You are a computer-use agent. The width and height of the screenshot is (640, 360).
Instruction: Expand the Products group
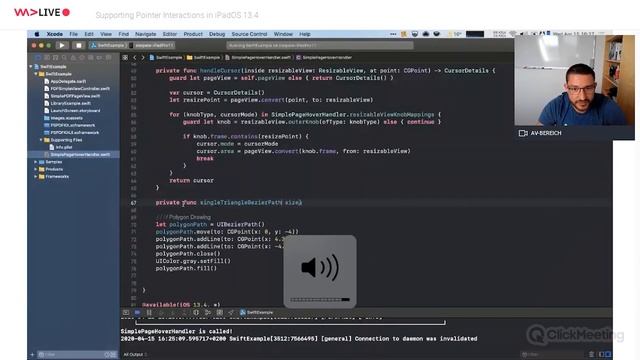pyautogui.click(x=36, y=169)
